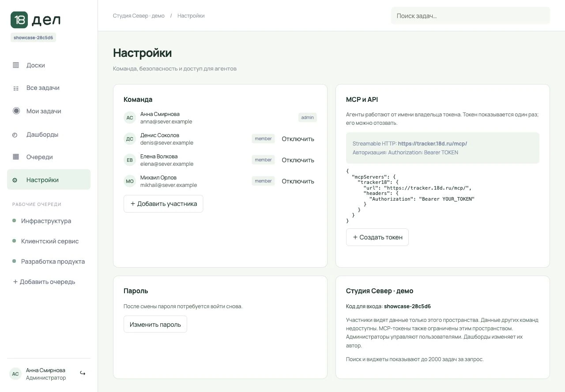
Task: Click the ДС avatar for Денис Соколов
Action: point(130,139)
